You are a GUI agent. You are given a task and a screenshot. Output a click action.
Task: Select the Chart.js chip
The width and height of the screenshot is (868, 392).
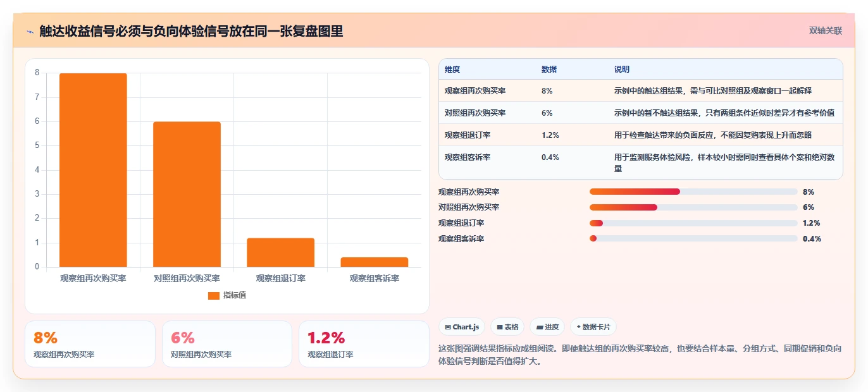pyautogui.click(x=462, y=327)
